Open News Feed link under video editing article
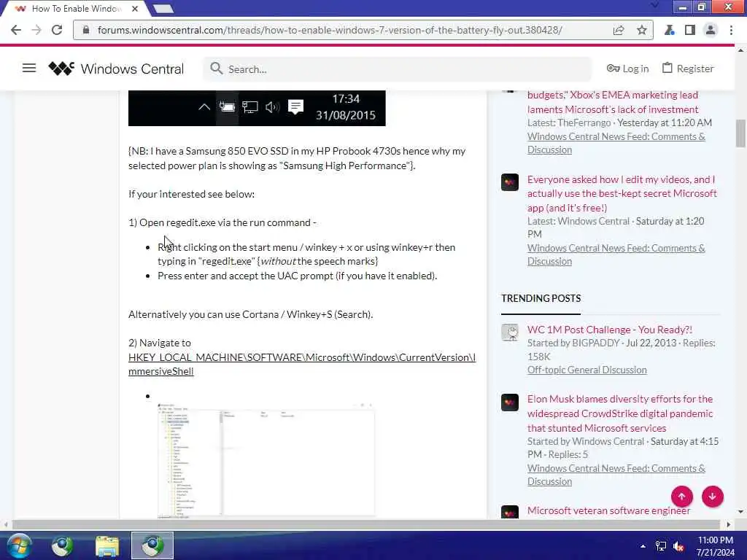The width and height of the screenshot is (747, 560). coord(616,254)
